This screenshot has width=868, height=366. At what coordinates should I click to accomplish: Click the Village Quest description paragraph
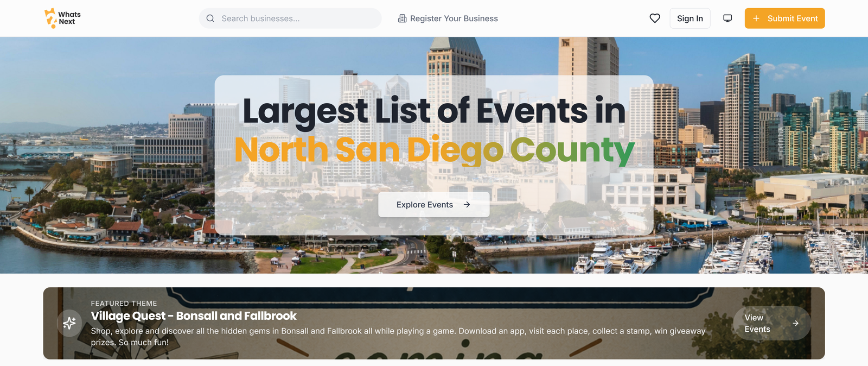398,337
